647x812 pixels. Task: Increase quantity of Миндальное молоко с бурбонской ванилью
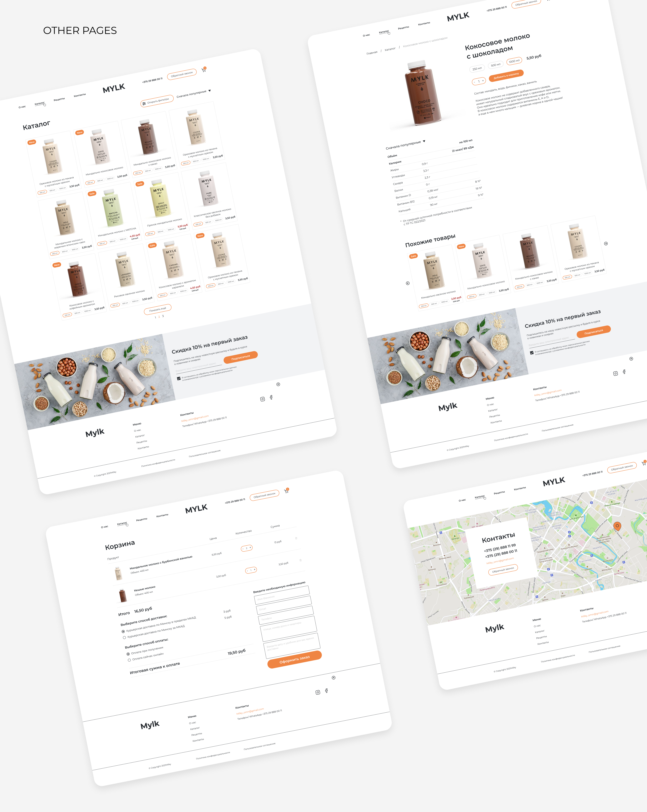click(x=250, y=547)
